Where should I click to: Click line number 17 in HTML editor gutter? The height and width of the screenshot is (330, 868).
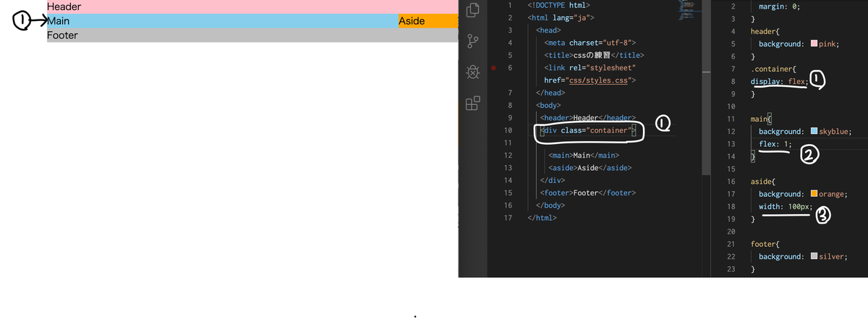tap(508, 218)
